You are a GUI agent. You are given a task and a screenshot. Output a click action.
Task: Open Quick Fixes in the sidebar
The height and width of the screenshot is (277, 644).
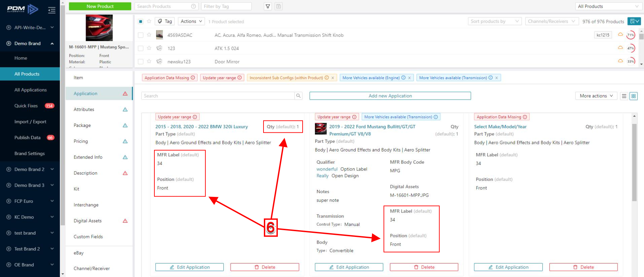[30, 106]
